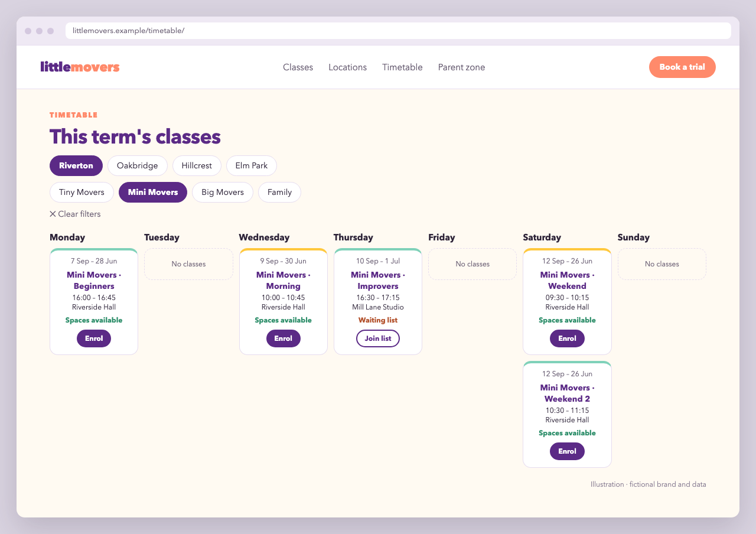756x534 pixels.
Task: Toggle the Riverton location filter
Action: (76, 165)
